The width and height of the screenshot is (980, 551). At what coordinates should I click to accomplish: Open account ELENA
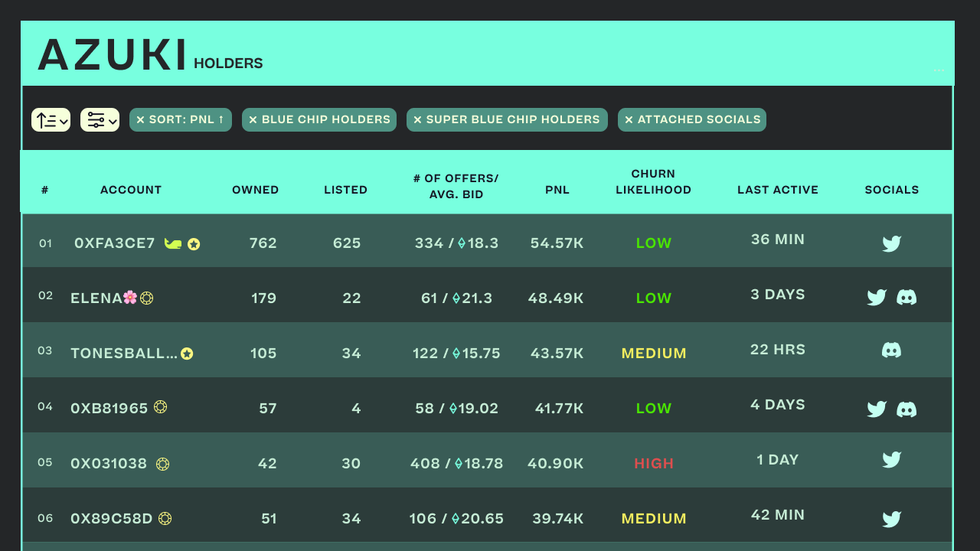tap(96, 298)
